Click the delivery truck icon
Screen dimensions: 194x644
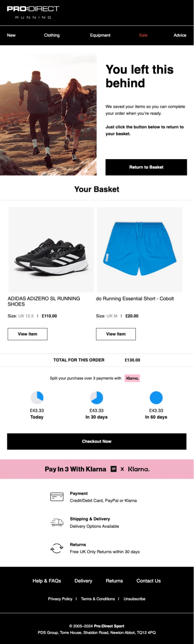click(x=57, y=522)
